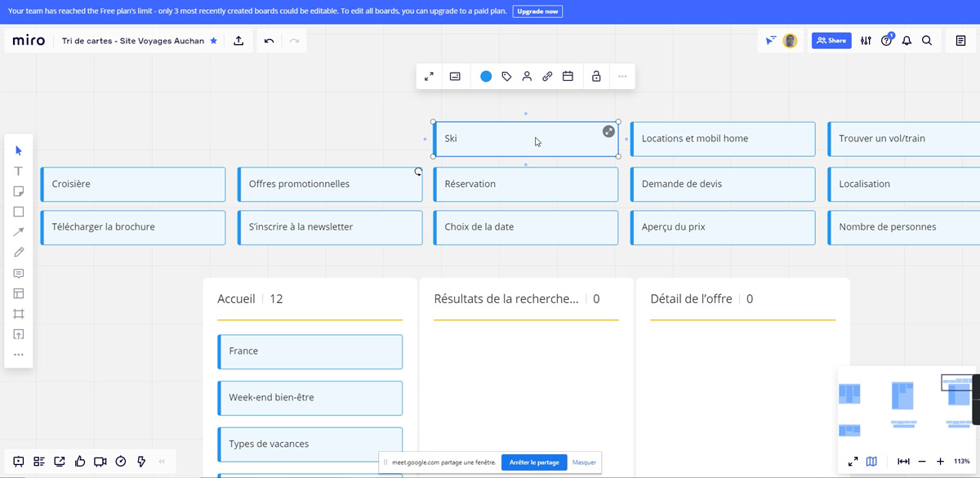This screenshot has width=980, height=478.
Task: Open the Templates tool in left toolbar
Action: 19,293
